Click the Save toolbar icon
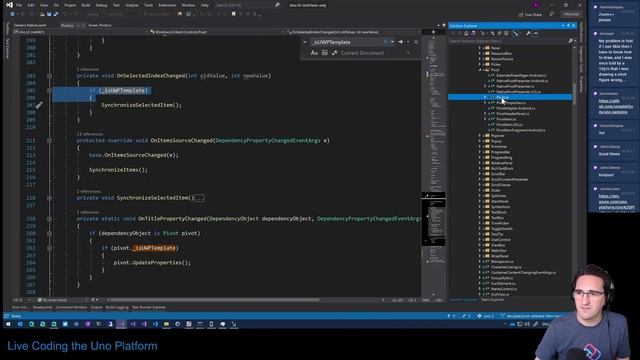This screenshot has width=640, height=360. point(49,14)
